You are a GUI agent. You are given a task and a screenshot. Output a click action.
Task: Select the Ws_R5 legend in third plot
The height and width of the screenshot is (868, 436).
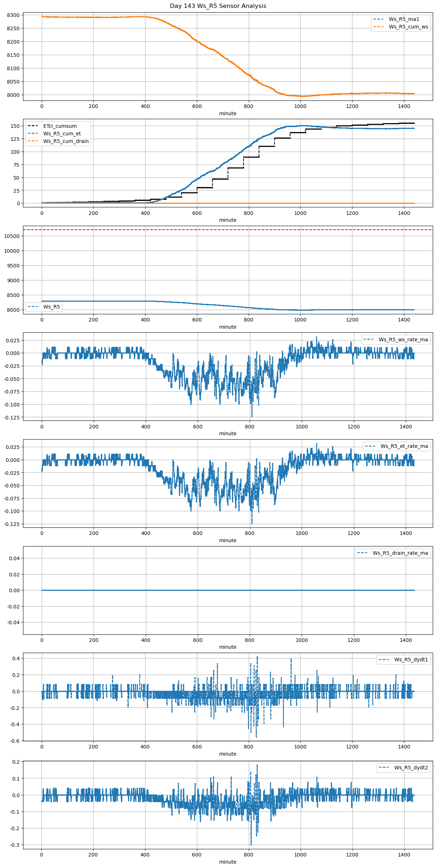(51, 307)
